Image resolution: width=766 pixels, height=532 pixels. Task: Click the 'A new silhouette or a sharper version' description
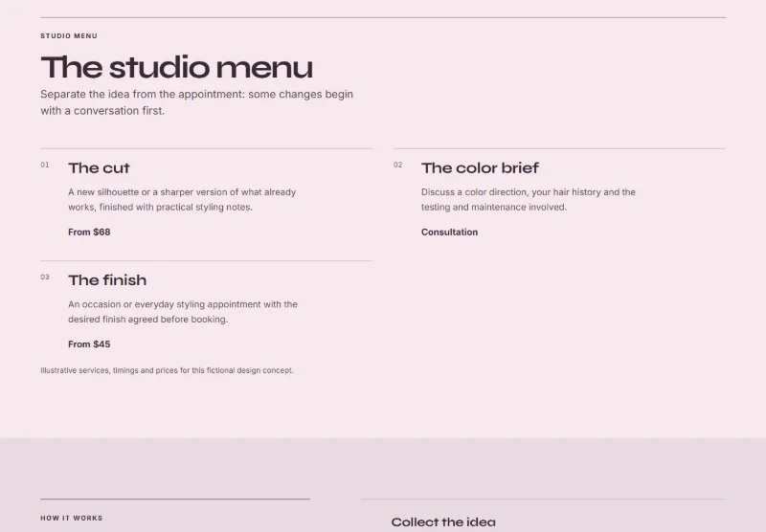(182, 200)
